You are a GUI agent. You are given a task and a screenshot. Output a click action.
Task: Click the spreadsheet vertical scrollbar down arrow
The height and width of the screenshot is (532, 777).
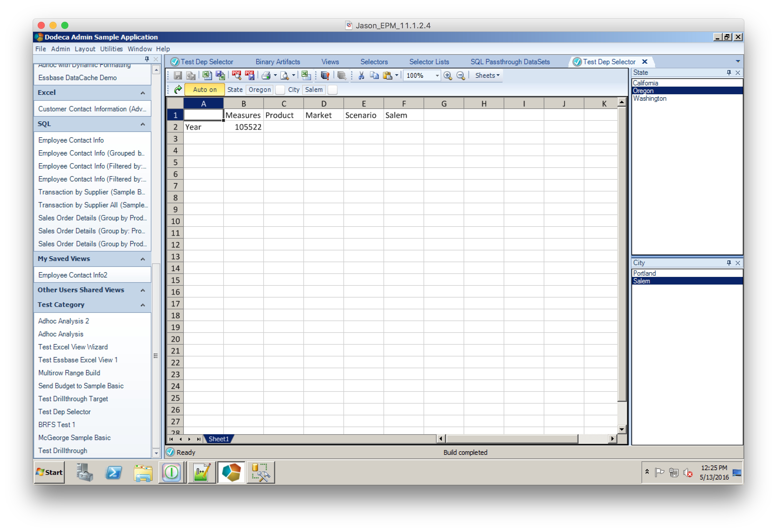click(621, 429)
